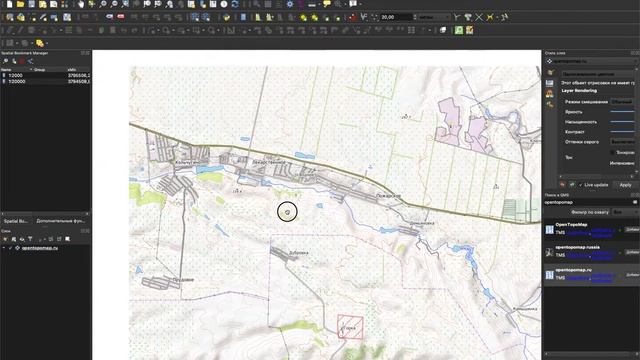The image size is (640, 360).
Task: Click the New GeoPackage Layer icon
Action: [x=20, y=17]
